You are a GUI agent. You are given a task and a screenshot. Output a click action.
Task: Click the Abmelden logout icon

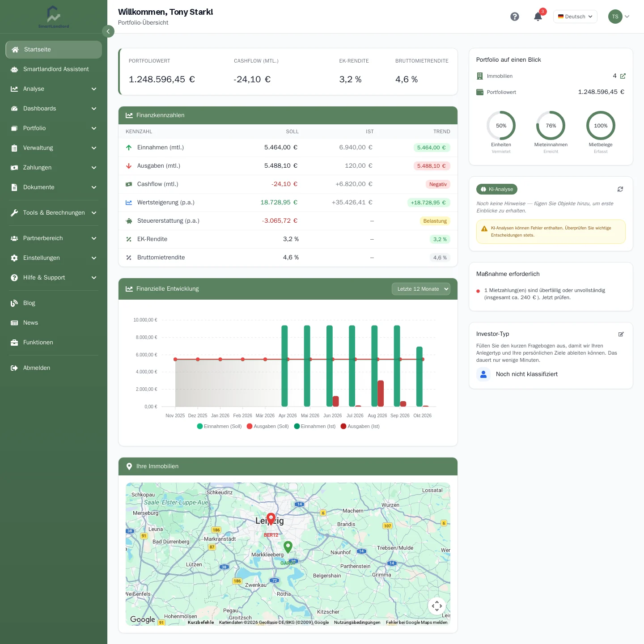[x=14, y=368]
